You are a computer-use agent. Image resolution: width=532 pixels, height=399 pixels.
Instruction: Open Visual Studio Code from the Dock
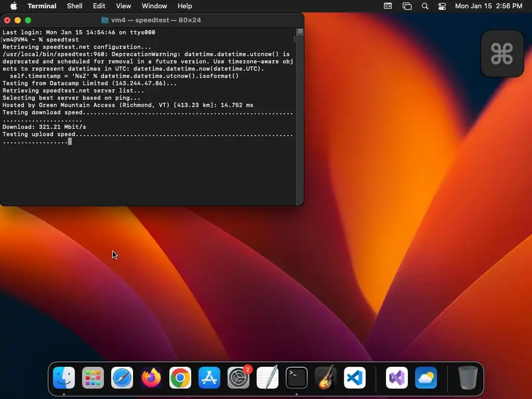coord(355,378)
